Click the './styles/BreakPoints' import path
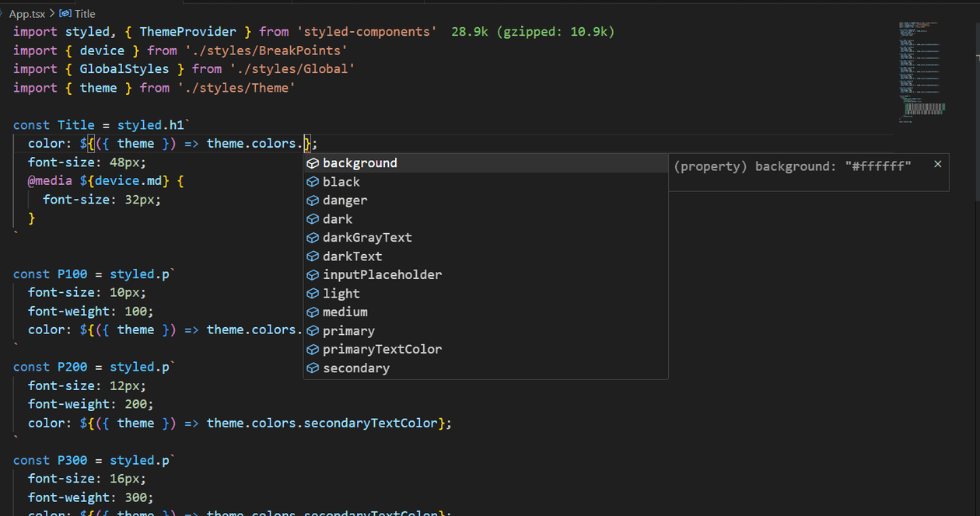 click(266, 51)
